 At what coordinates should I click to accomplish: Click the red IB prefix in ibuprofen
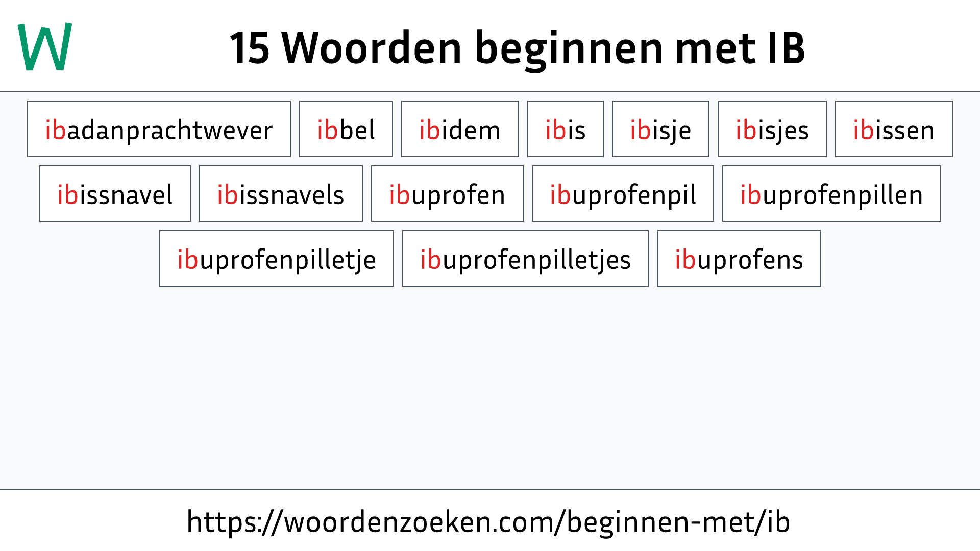(x=397, y=194)
